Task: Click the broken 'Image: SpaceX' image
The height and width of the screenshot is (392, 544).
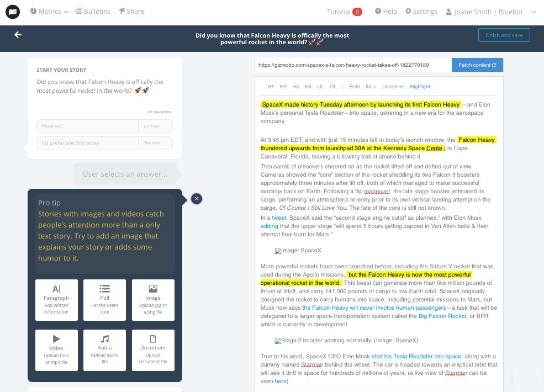Action: [298, 251]
